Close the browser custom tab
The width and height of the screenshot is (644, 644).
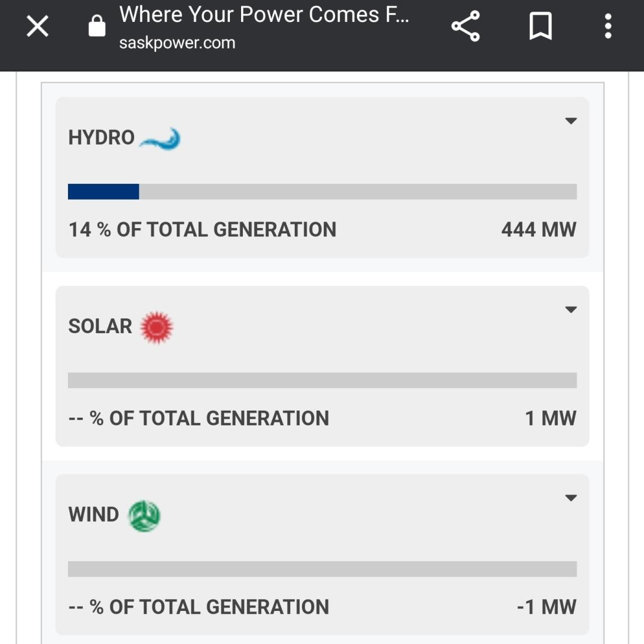[x=38, y=27]
